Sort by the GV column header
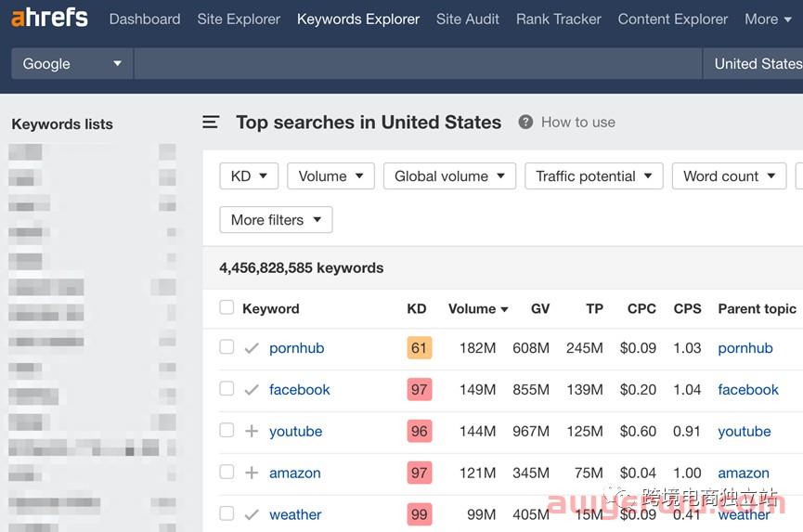803x532 pixels. (540, 309)
